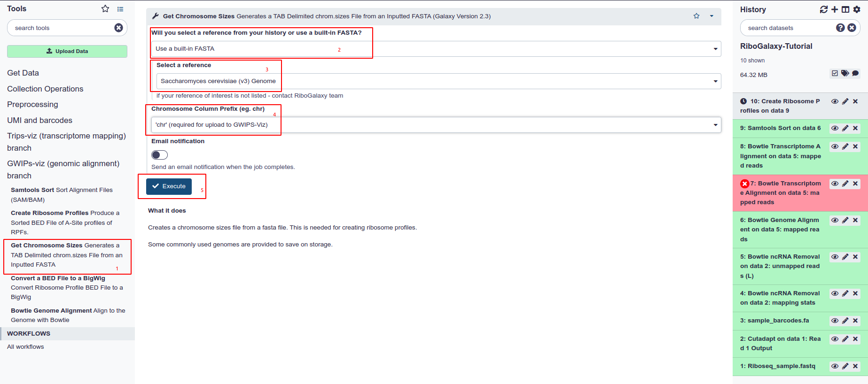Open Convert a BED File to BigWig

(67, 287)
